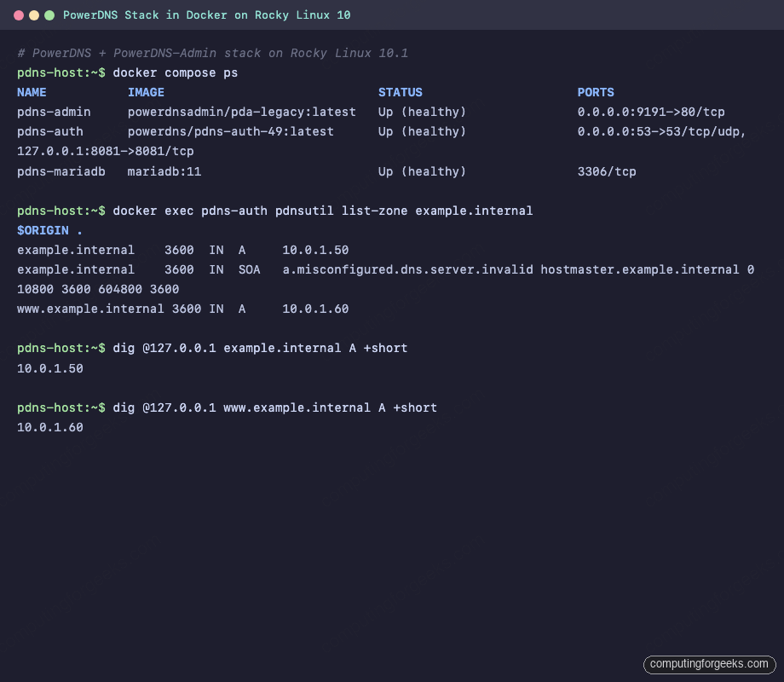Click the example.internal A record name

tap(76, 250)
